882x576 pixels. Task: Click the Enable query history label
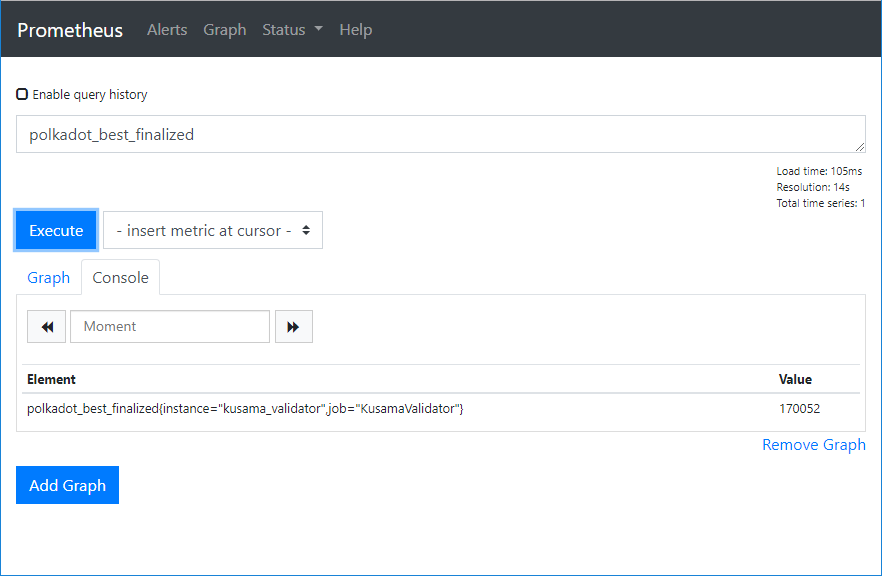point(90,94)
